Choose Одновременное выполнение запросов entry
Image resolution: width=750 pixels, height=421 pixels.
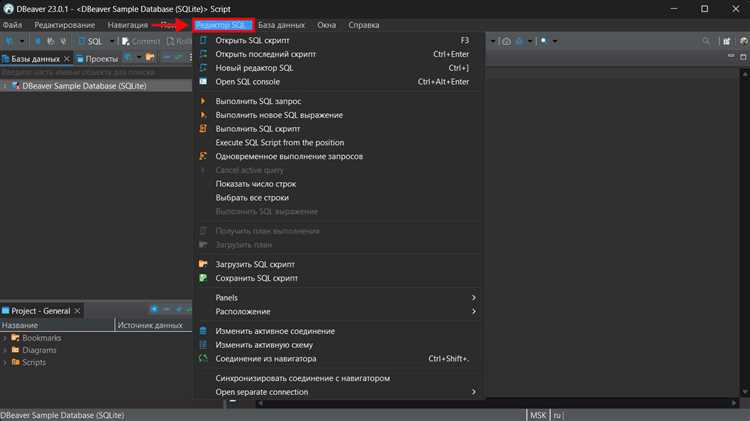coord(338,156)
